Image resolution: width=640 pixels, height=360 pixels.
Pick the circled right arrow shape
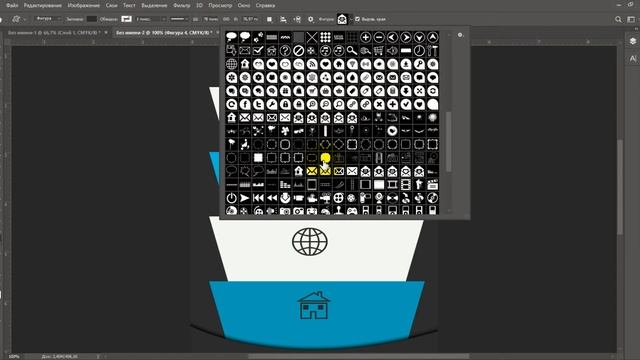pyautogui.click(x=406, y=38)
